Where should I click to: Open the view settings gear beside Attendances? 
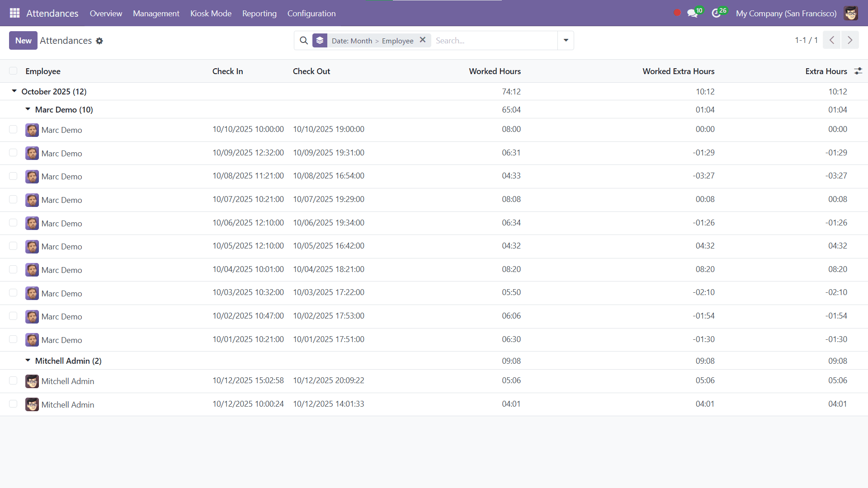click(99, 41)
